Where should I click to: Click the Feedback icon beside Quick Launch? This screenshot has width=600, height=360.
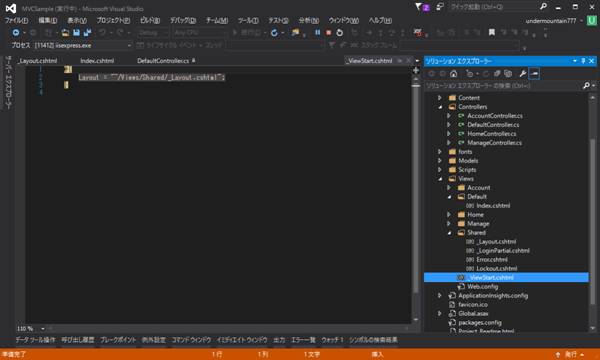440,7
